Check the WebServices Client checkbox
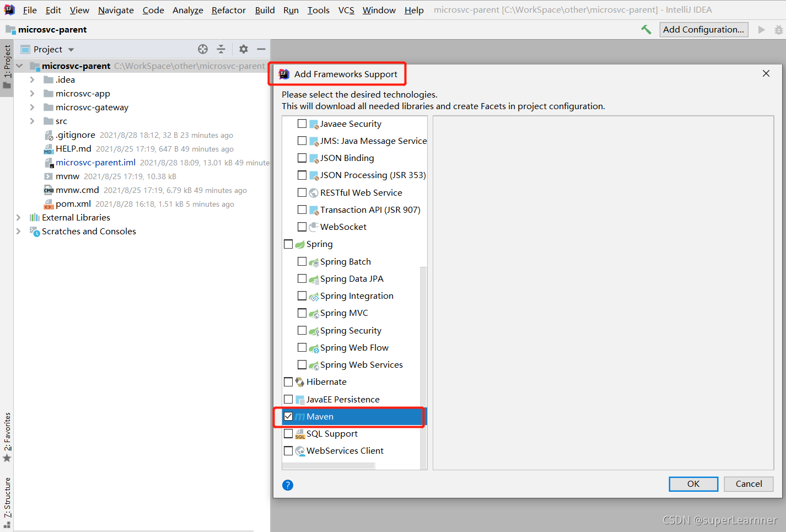This screenshot has width=786, height=532. 288,450
